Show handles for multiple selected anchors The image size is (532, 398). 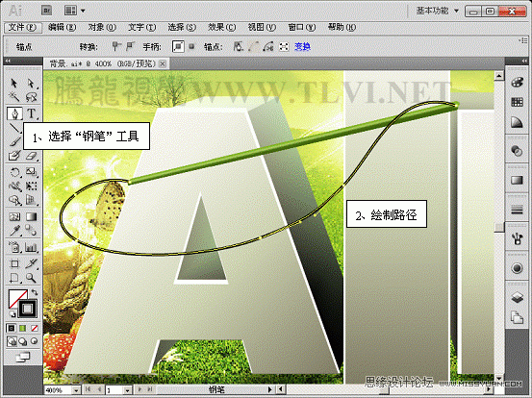pyautogui.click(x=178, y=46)
